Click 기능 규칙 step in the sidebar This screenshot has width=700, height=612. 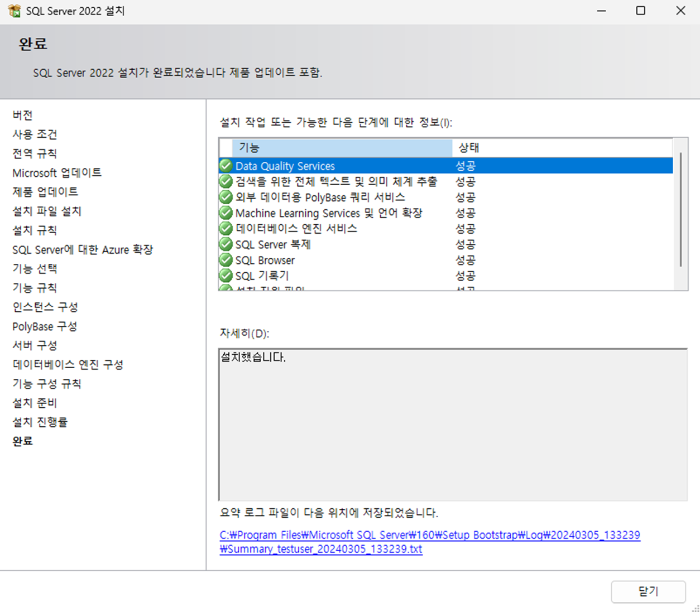[35, 288]
